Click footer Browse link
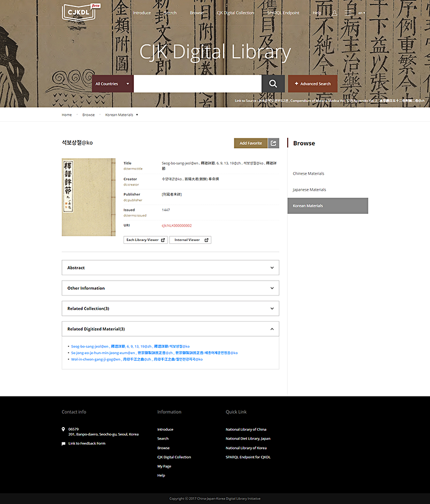 point(163,448)
